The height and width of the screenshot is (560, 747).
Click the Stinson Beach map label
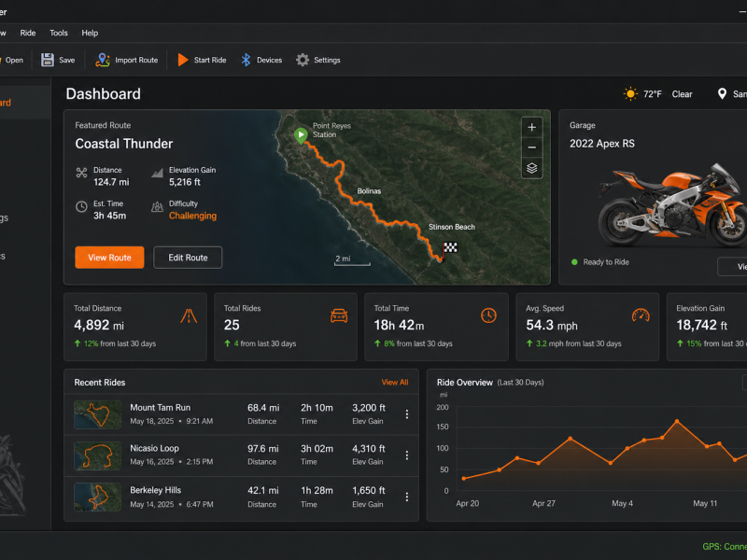pos(452,227)
